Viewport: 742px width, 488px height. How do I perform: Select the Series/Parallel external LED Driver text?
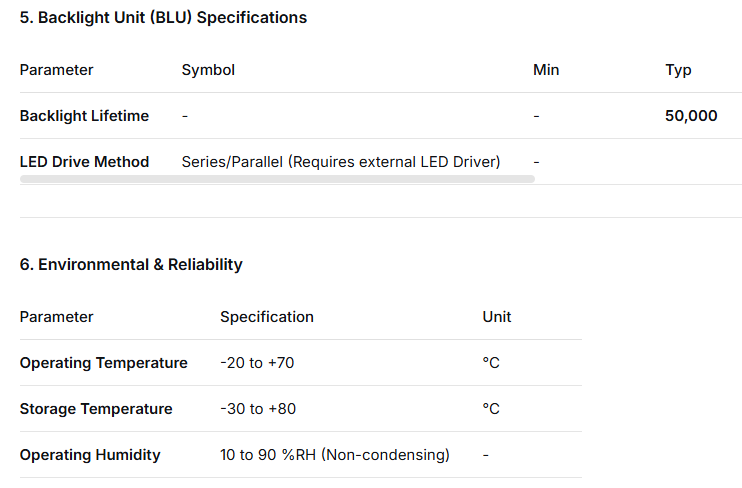340,162
